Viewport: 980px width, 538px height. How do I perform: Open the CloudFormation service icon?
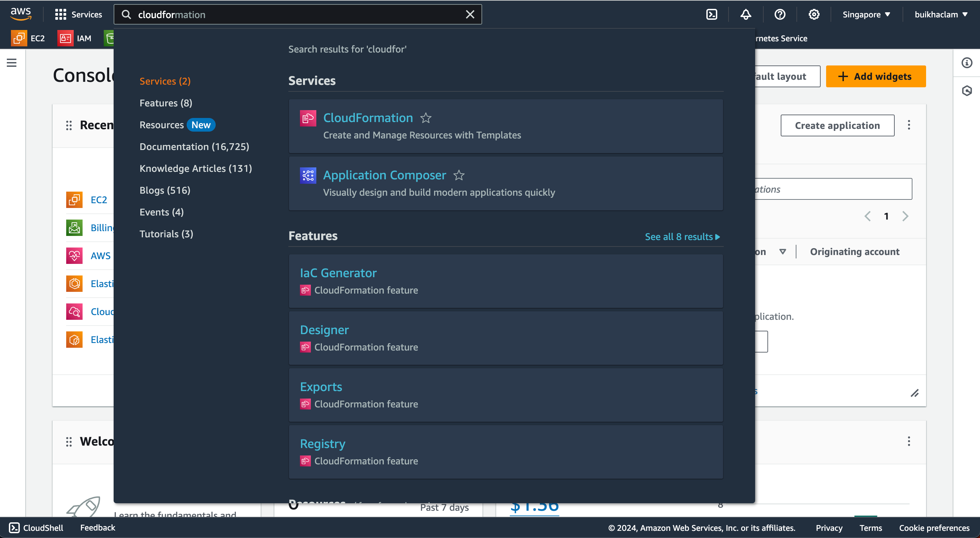tap(308, 118)
